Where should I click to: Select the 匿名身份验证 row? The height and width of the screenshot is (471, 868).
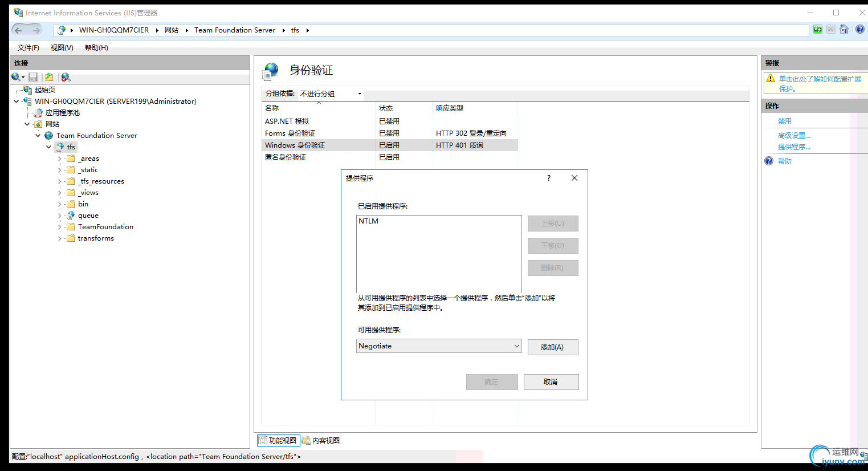click(x=390, y=157)
